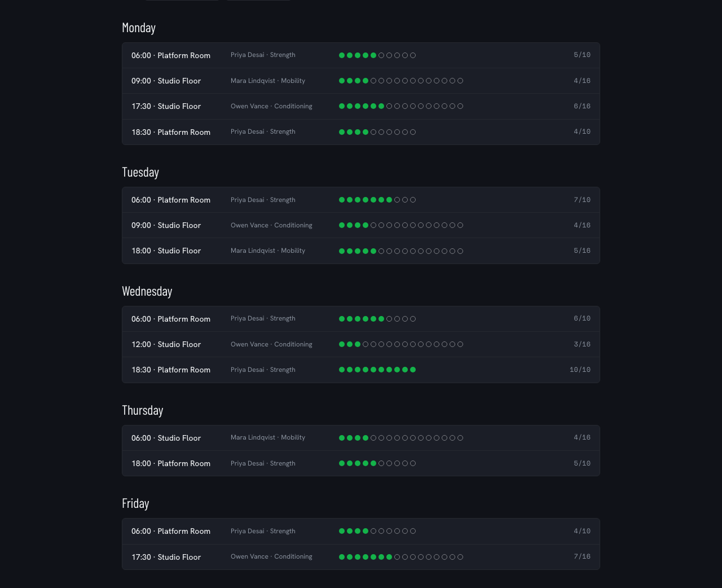Click the capacity dots for Friday's 06:00 class
Image resolution: width=722 pixels, height=588 pixels.
point(377,531)
